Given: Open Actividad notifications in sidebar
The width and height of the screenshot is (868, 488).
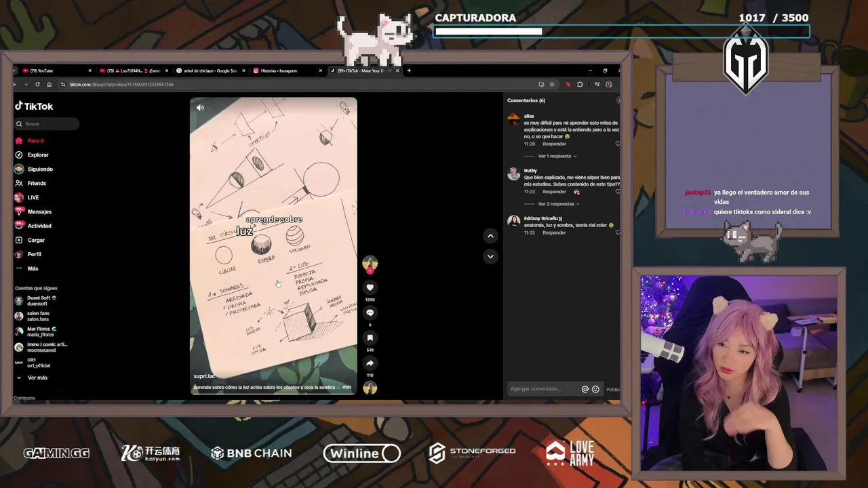Looking at the screenshot, I should click(33, 226).
